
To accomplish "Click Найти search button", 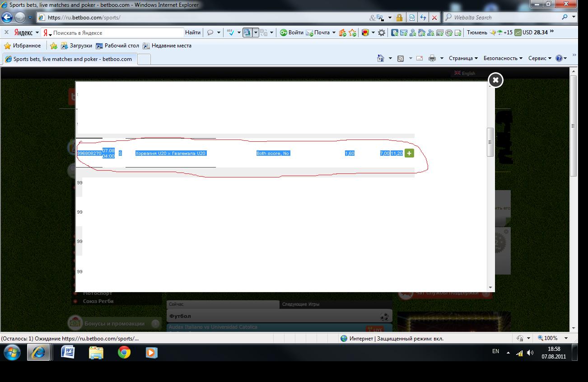I will coord(193,33).
